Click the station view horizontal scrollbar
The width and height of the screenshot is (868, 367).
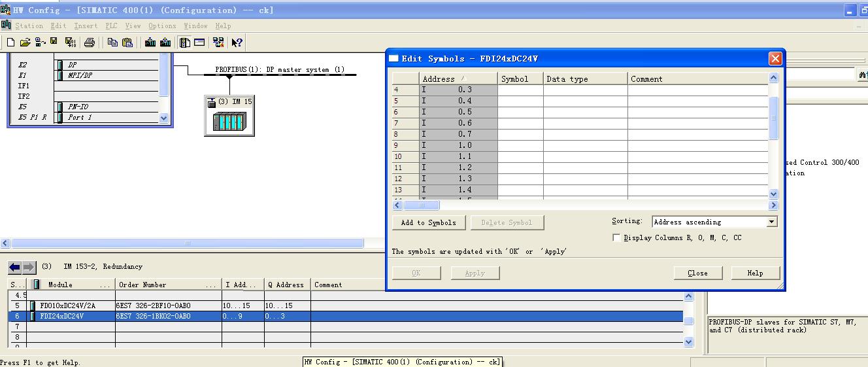[188, 243]
